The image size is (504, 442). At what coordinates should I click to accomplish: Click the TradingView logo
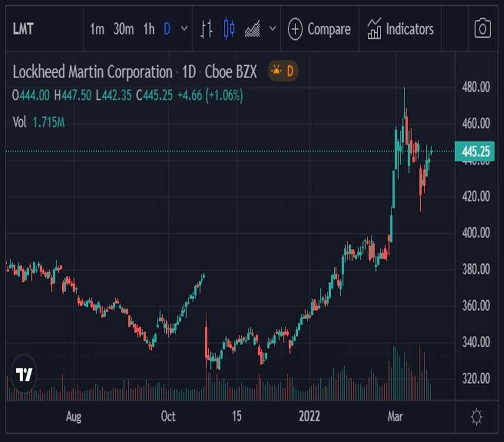tap(24, 374)
